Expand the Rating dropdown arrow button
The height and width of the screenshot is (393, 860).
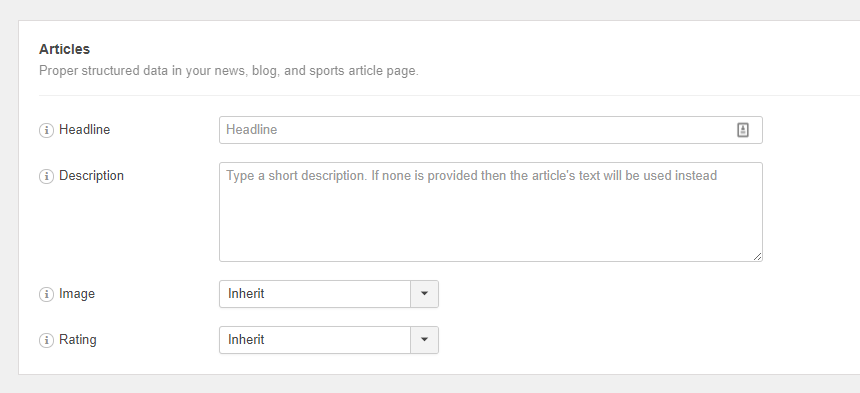[x=424, y=340]
